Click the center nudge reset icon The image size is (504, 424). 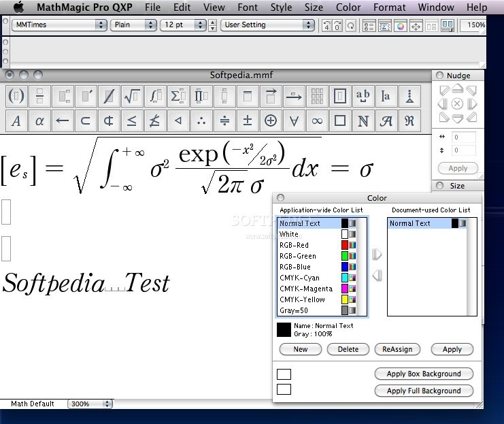click(x=457, y=104)
